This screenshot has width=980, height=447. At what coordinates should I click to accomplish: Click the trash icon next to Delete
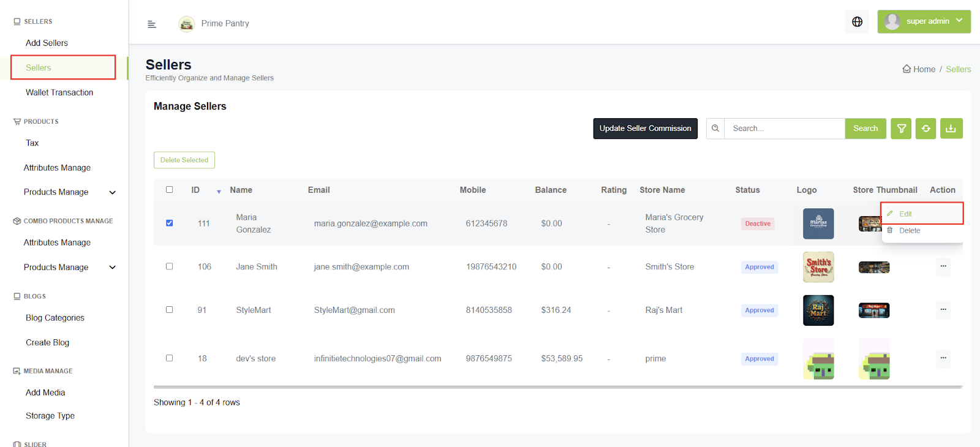click(890, 230)
